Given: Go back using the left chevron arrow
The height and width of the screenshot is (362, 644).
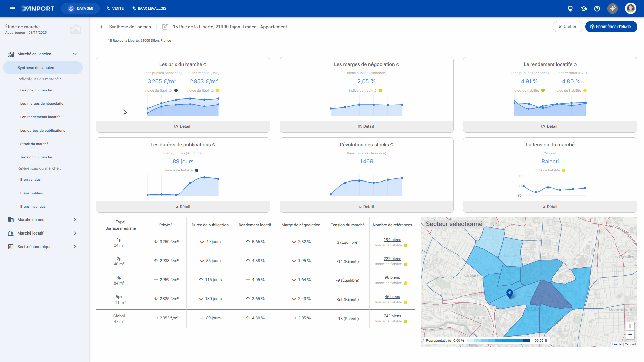Looking at the screenshot, I should coord(101,27).
